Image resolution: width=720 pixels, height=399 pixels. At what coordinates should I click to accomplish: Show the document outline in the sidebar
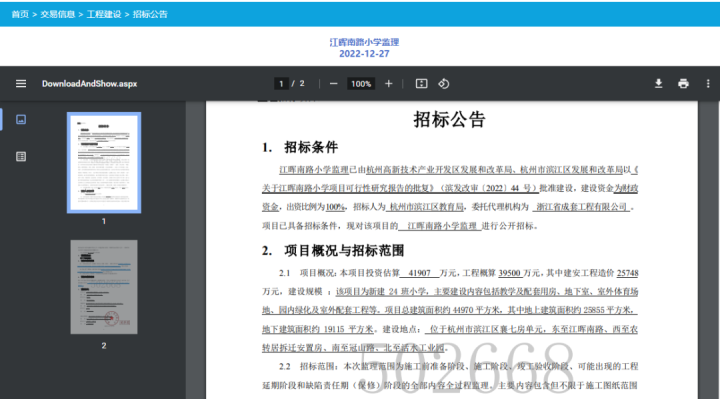click(x=21, y=157)
